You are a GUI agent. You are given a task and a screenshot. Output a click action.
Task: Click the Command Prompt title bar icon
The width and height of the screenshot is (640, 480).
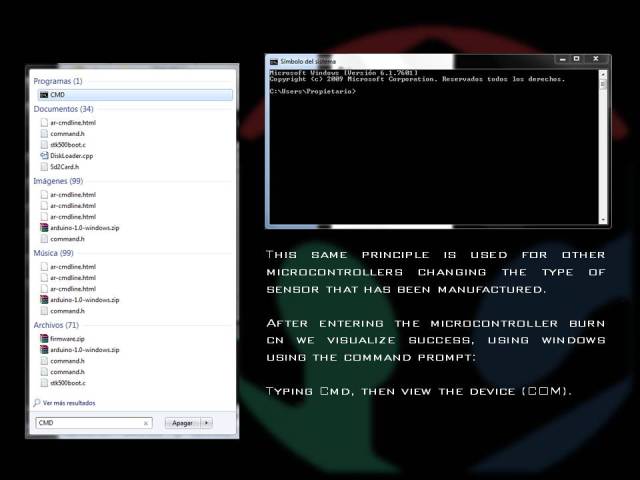point(273,62)
